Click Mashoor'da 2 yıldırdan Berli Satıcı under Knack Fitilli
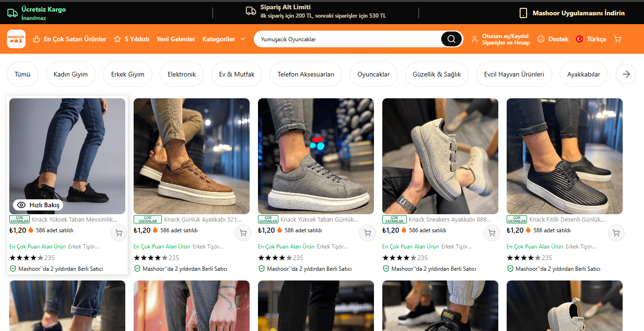Viewport: 644px width, 331px height. (x=558, y=268)
